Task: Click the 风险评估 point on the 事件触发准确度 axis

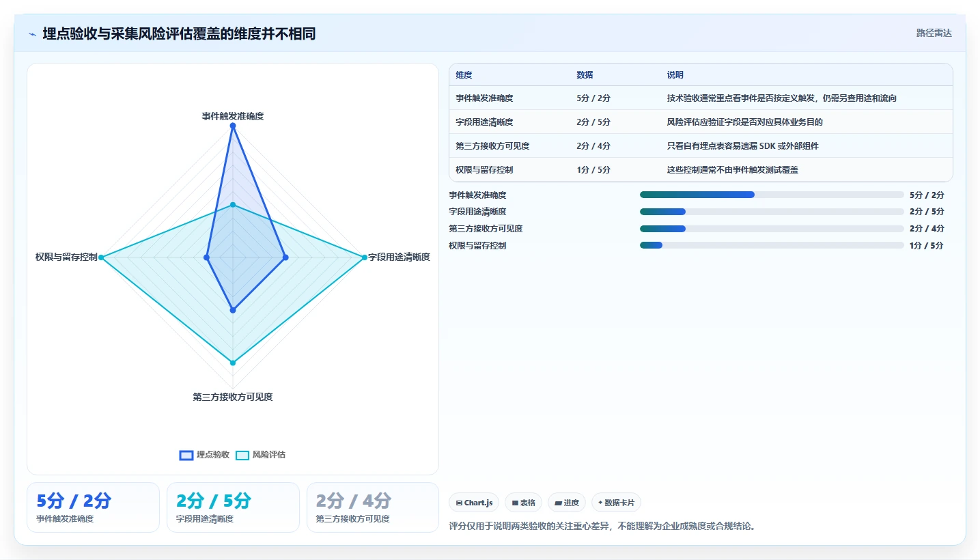Action: 233,205
